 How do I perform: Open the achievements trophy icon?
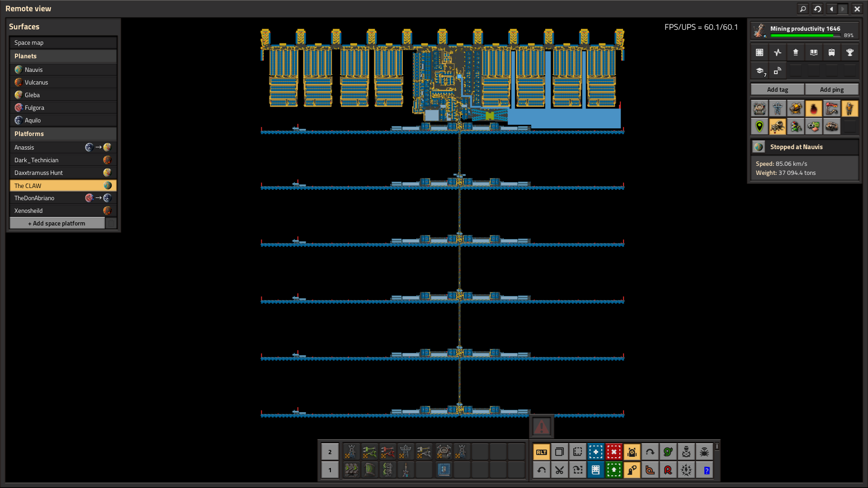[x=850, y=52]
